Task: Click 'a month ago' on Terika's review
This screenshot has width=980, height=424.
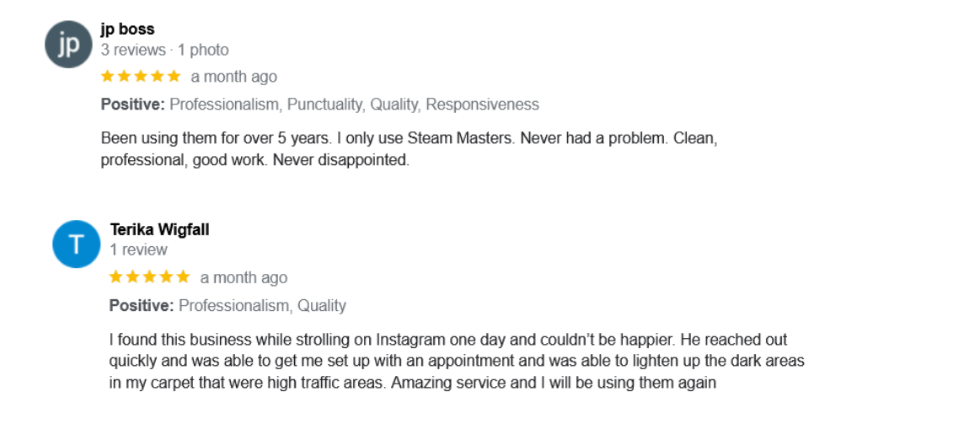Action: click(244, 277)
